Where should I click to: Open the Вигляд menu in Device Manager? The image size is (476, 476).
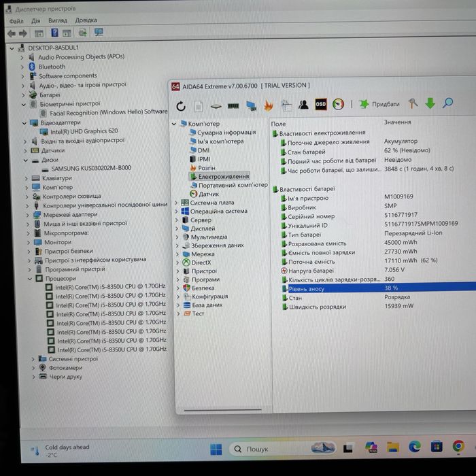coord(58,20)
